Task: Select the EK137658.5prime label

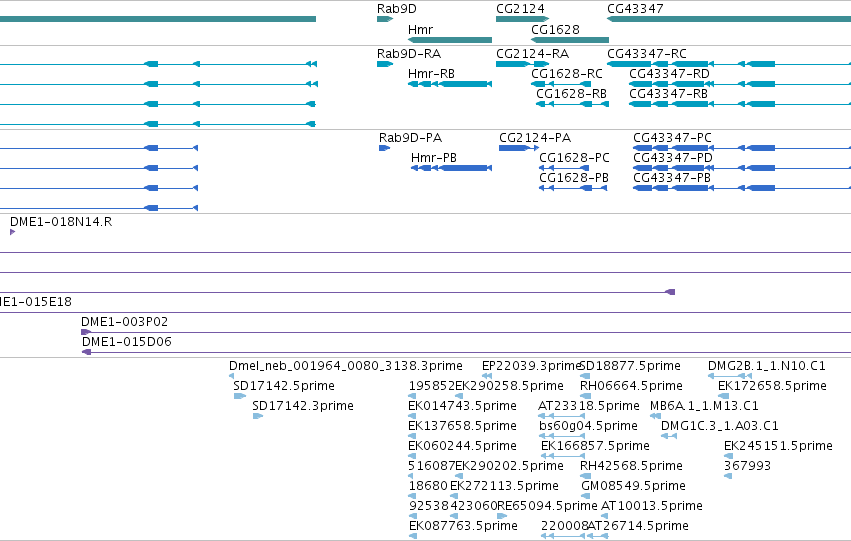Action: (462, 426)
